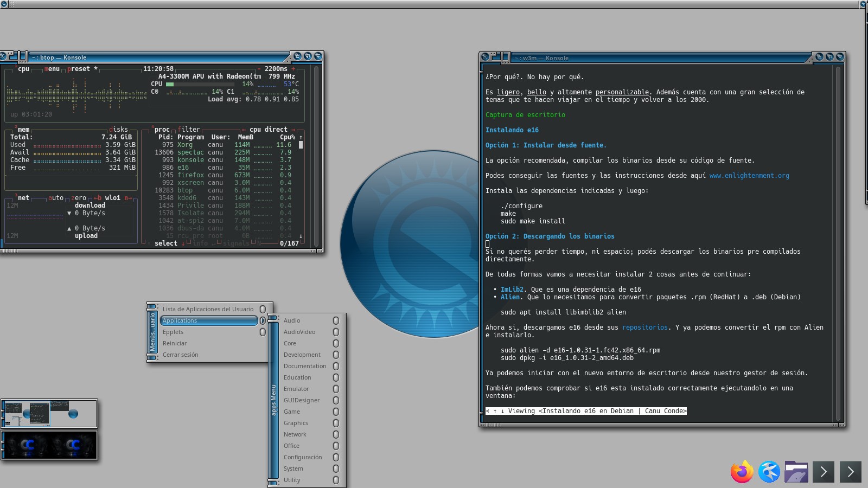Follow the 'ligero' link in w3m
Image resolution: width=868 pixels, height=488 pixels.
tap(508, 92)
